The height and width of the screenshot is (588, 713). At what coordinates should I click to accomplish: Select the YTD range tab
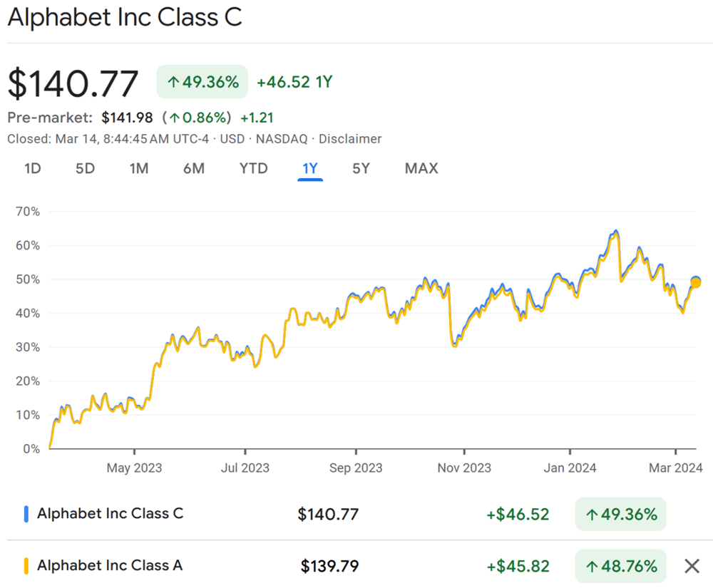253,169
